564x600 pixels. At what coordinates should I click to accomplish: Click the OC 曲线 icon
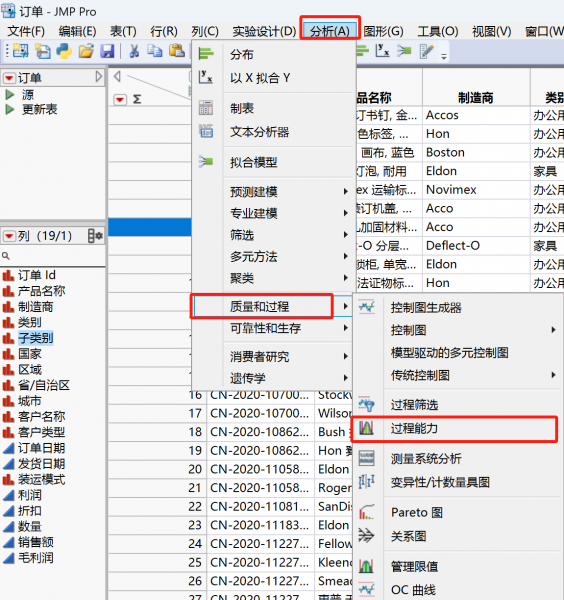[367, 589]
